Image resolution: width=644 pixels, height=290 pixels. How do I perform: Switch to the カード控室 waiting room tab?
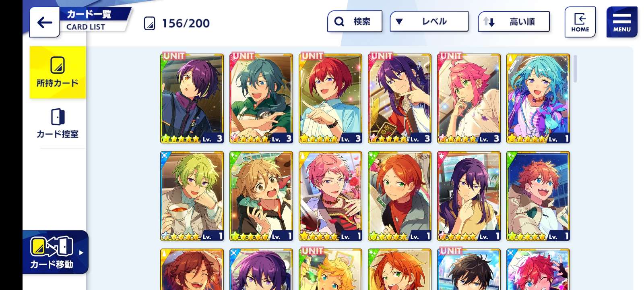click(x=58, y=123)
